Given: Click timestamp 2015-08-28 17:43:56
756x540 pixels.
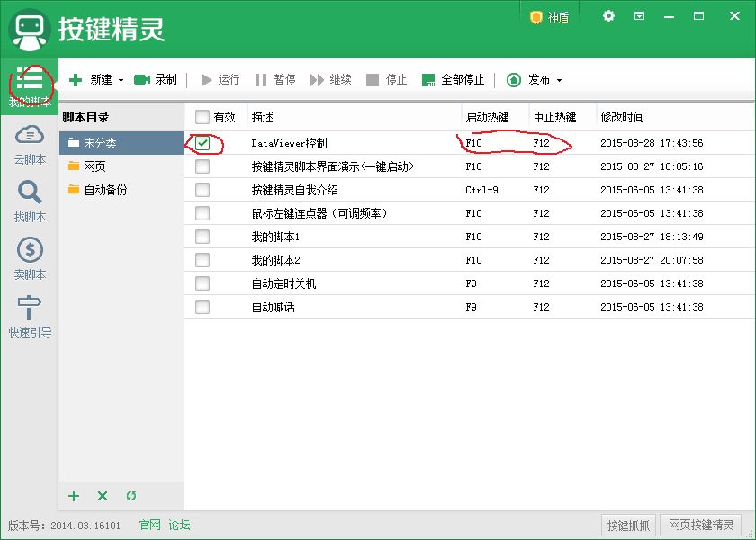Looking at the screenshot, I should (652, 143).
